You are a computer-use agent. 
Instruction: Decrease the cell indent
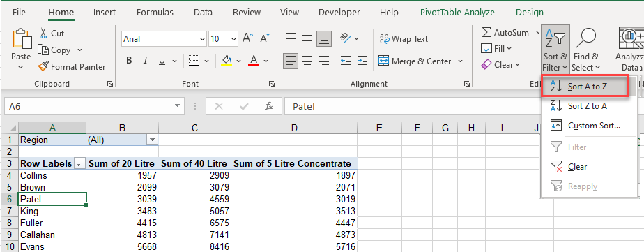point(346,61)
